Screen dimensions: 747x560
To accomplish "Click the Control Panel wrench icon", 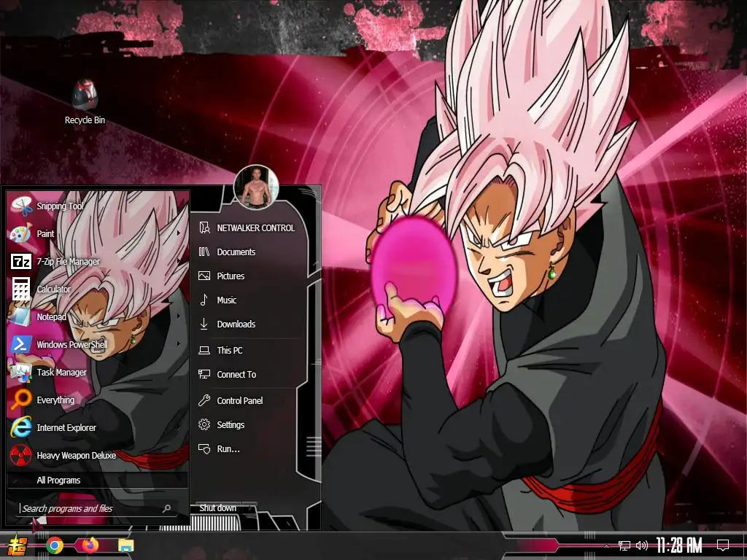I will (x=204, y=400).
